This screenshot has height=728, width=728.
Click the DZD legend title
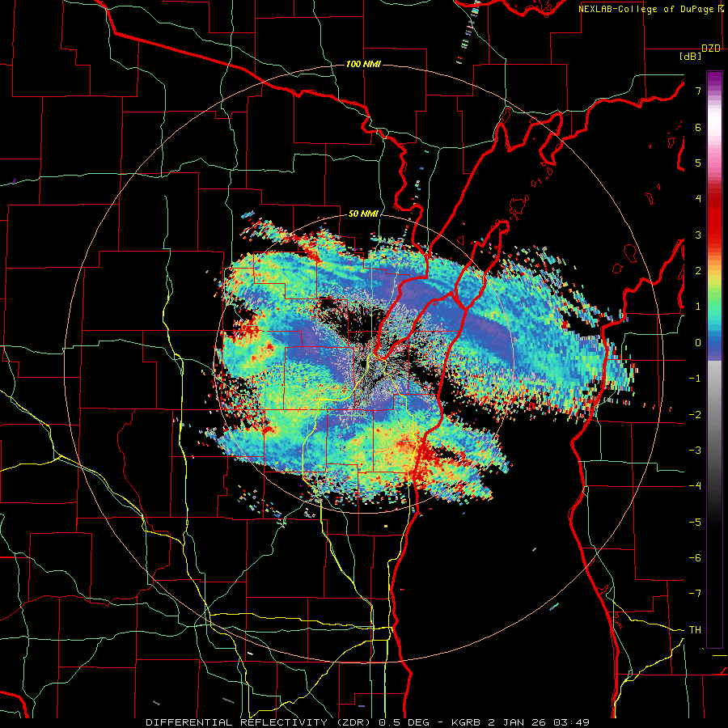click(711, 49)
